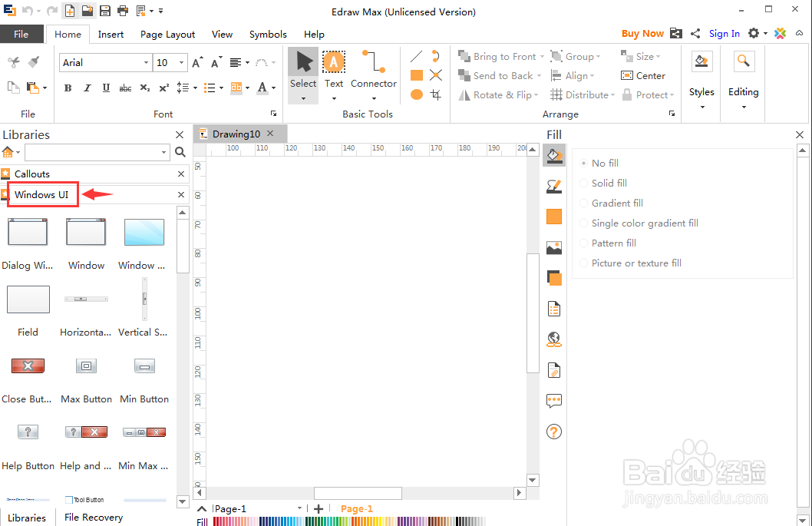Viewport: 812px width, 526px height.
Task: Click the Buy Now link
Action: 642,34
